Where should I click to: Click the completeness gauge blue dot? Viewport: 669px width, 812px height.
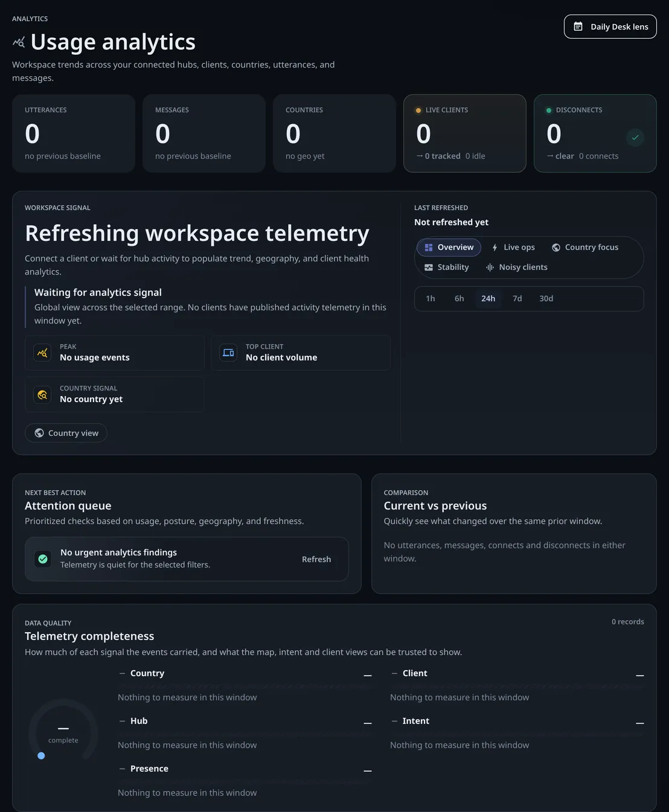pos(41,756)
